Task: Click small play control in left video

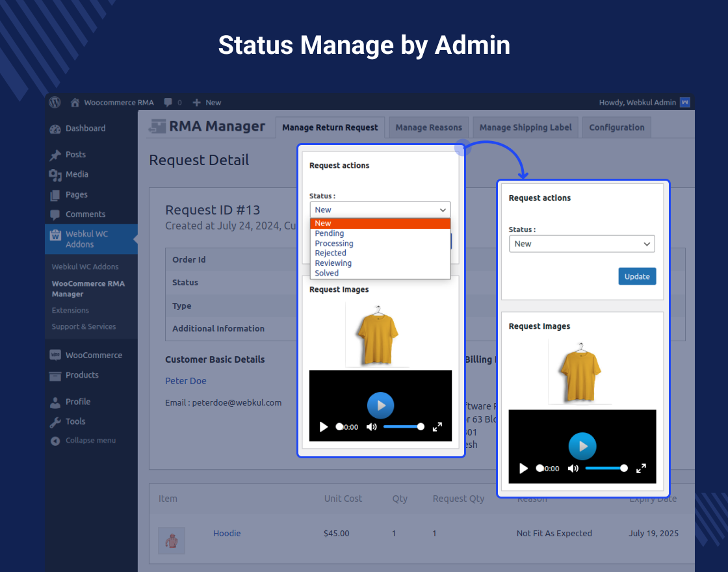Action: (324, 426)
